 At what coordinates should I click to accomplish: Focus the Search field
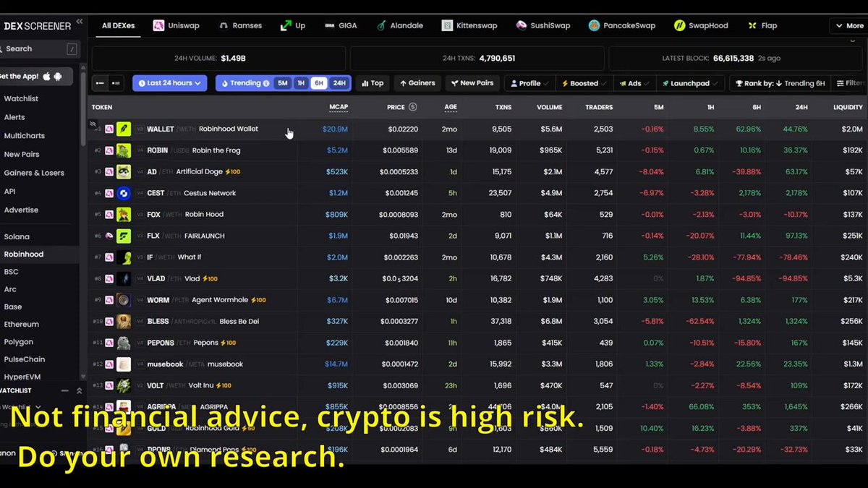point(39,48)
